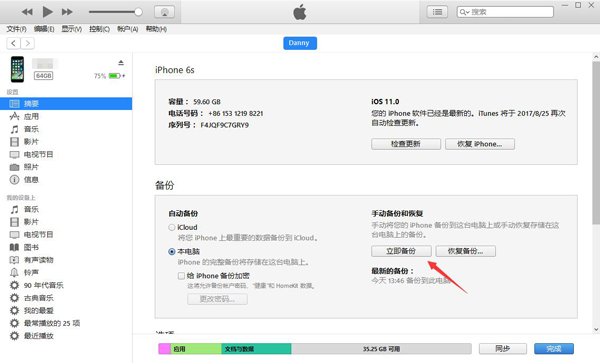Open the 帐户(A) menu
The height and width of the screenshot is (363, 600).
coord(127,29)
